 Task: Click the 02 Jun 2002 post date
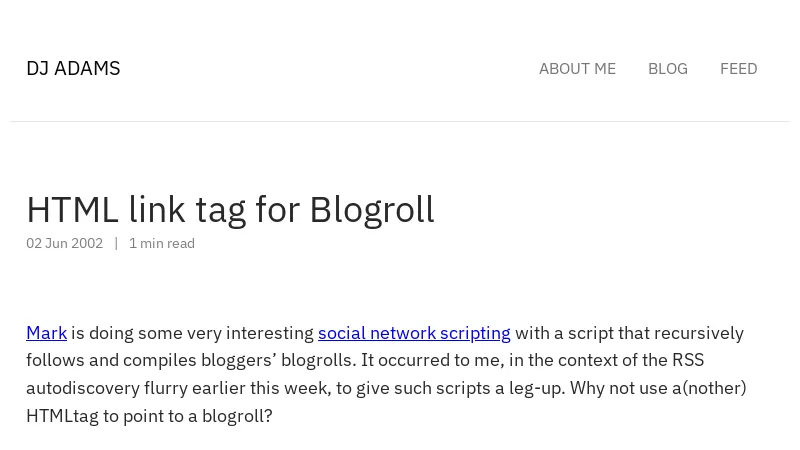point(64,243)
